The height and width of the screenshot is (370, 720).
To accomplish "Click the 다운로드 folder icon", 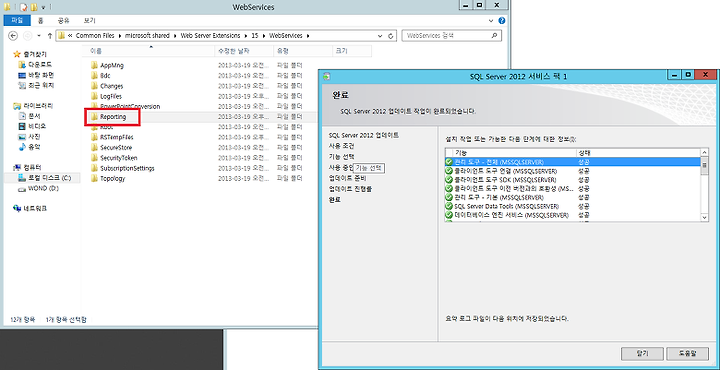I will click(22, 65).
